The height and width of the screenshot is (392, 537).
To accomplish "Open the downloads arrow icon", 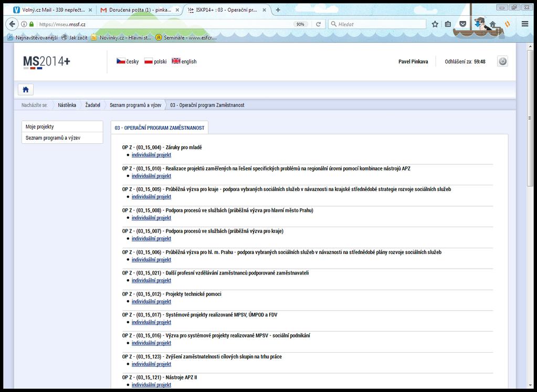I will point(477,24).
